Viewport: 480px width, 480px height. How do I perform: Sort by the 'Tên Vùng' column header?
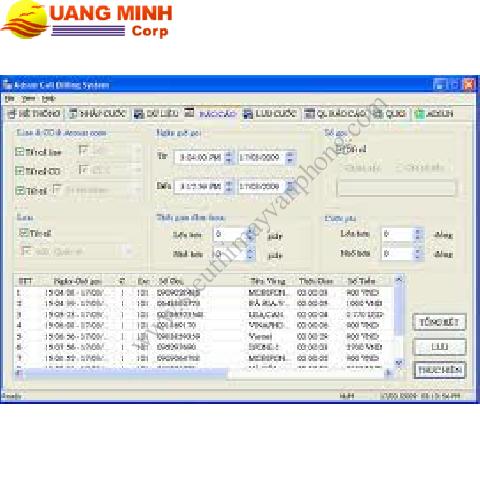(268, 281)
